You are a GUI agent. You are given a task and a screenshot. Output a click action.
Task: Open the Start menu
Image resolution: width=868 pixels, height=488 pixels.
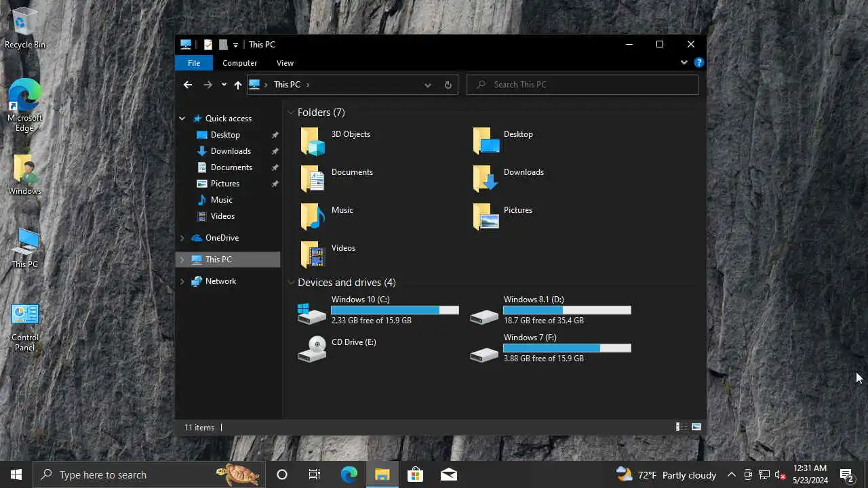tap(16, 474)
